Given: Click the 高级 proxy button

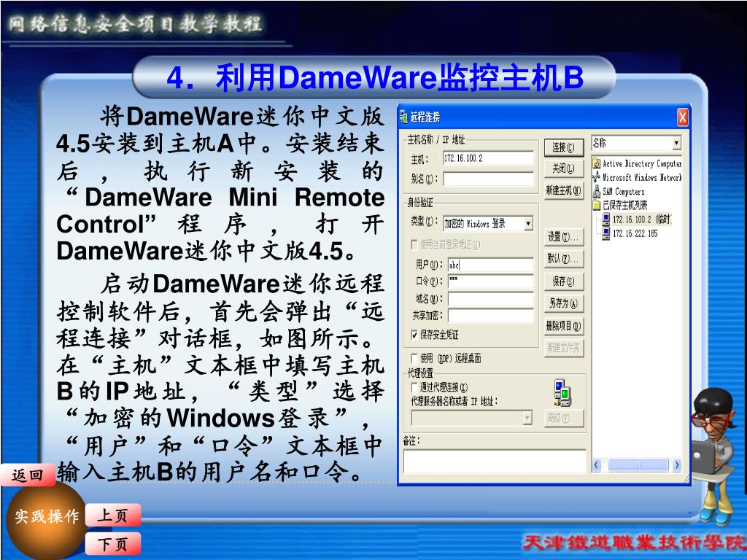Looking at the screenshot, I should 564,419.
